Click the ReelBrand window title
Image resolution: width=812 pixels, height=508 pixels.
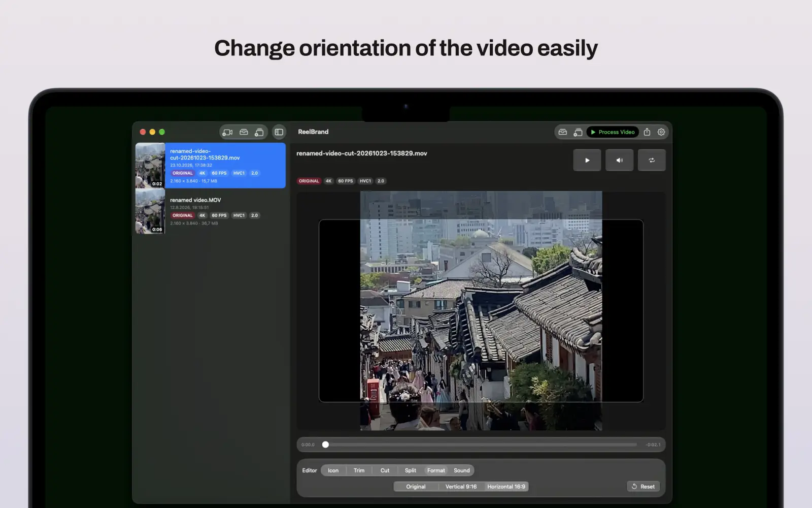[x=313, y=132]
